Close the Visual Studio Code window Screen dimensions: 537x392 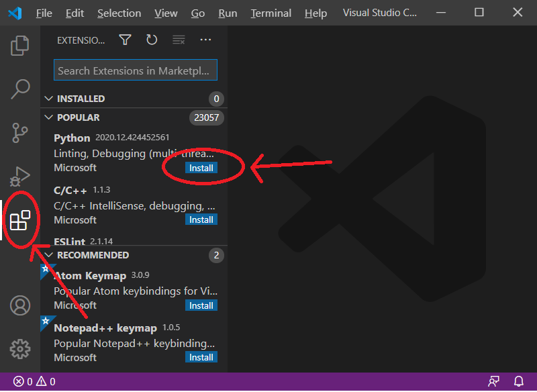[x=518, y=12]
